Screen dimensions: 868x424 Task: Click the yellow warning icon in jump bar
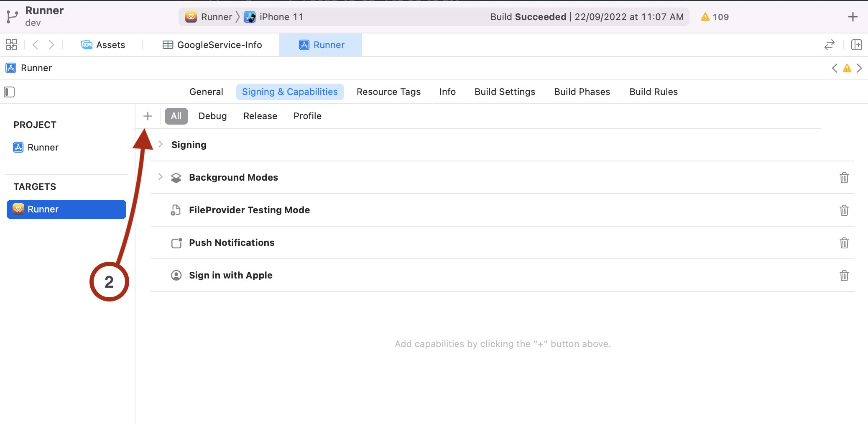(847, 68)
